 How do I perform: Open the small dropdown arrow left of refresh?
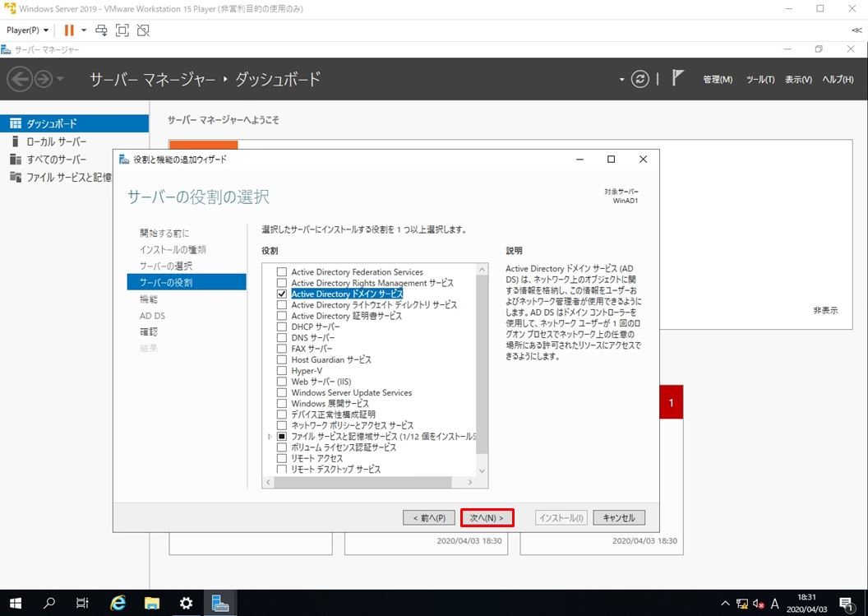click(621, 80)
